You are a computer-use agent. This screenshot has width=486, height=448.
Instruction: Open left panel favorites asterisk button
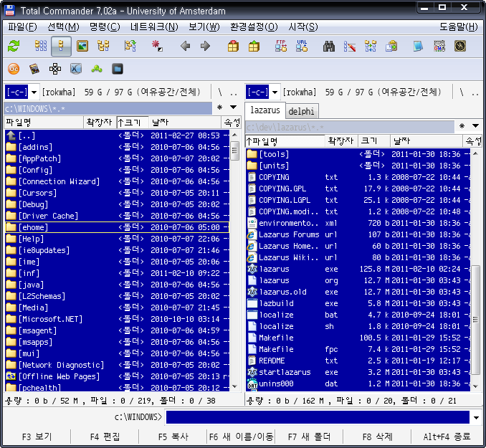coord(220,108)
